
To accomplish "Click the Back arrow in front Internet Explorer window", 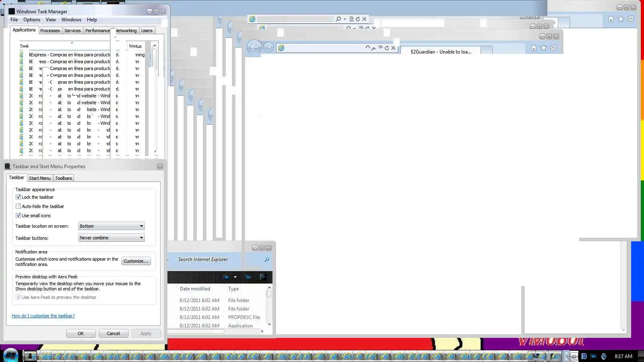I will [254, 47].
